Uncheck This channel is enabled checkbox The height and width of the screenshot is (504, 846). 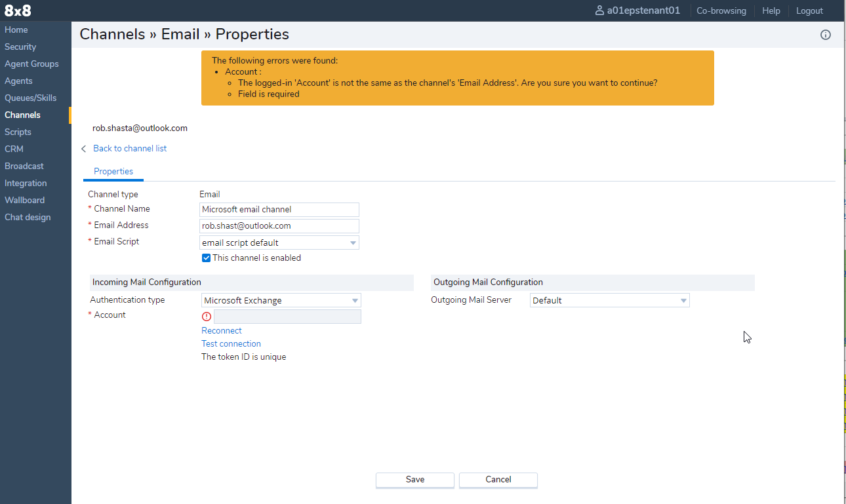click(x=206, y=258)
